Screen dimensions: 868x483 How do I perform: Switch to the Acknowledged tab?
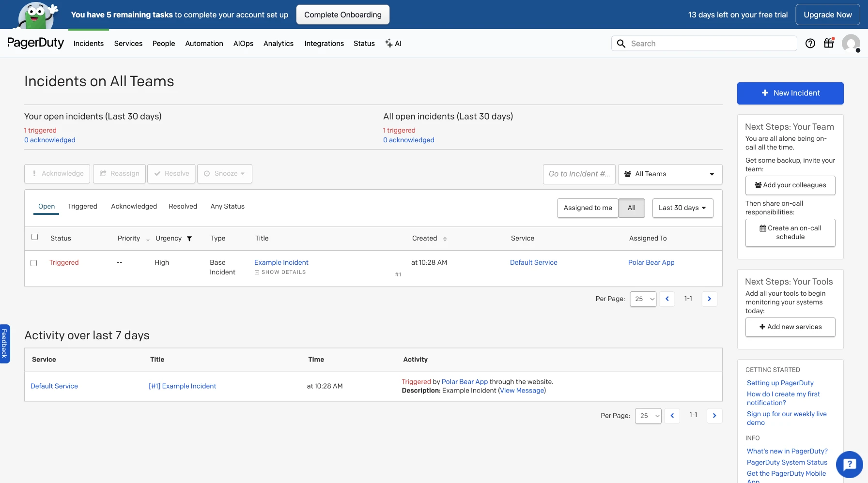(134, 207)
